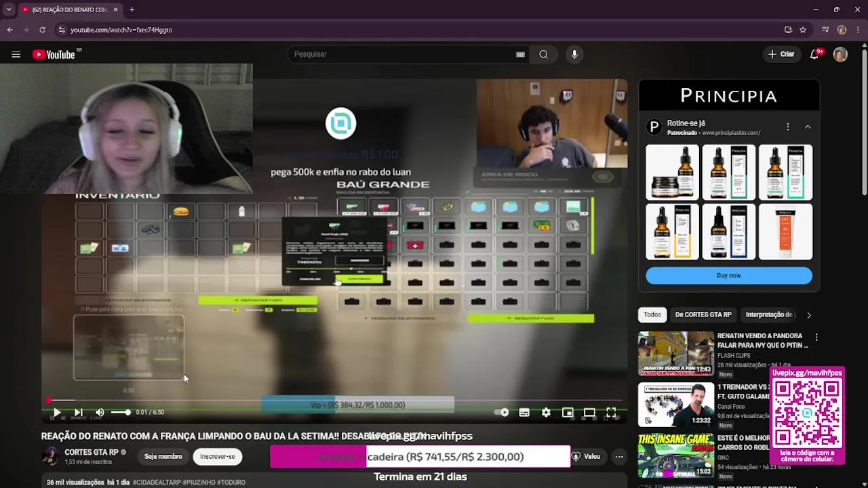Adjust the player volume slider
Image resolution: width=868 pixels, height=488 pixels.
pos(121,412)
